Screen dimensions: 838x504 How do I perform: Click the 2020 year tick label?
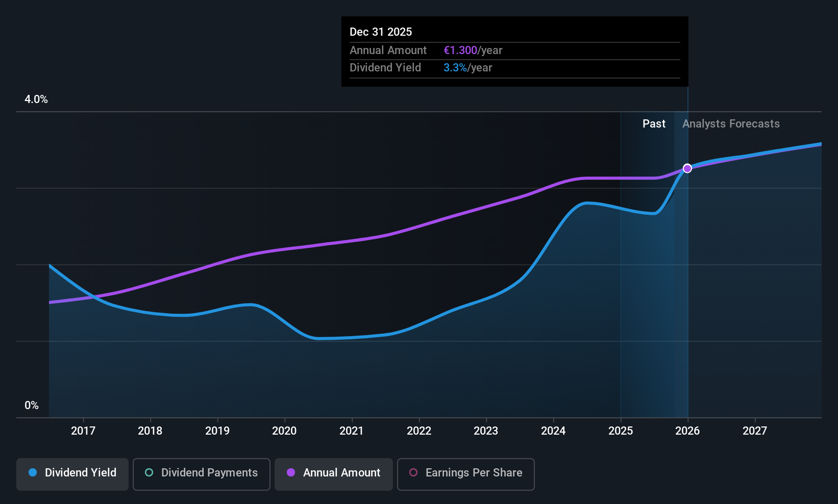point(284,431)
